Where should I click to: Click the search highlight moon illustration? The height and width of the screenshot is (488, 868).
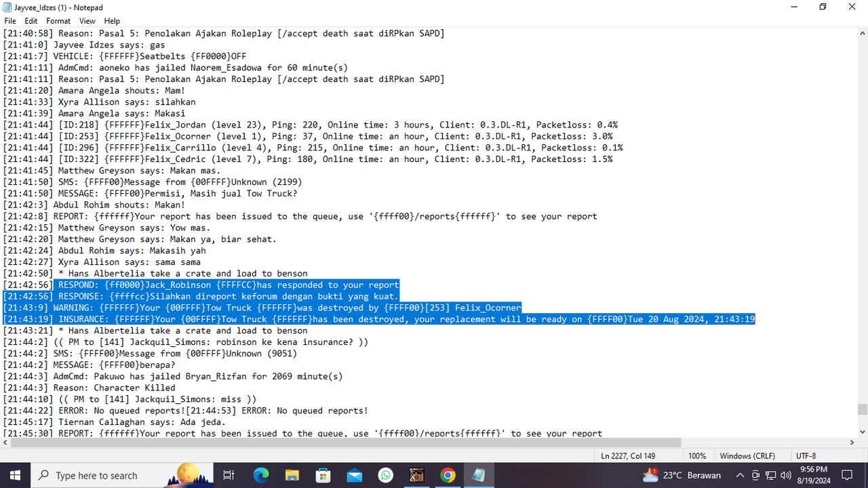coord(189,474)
